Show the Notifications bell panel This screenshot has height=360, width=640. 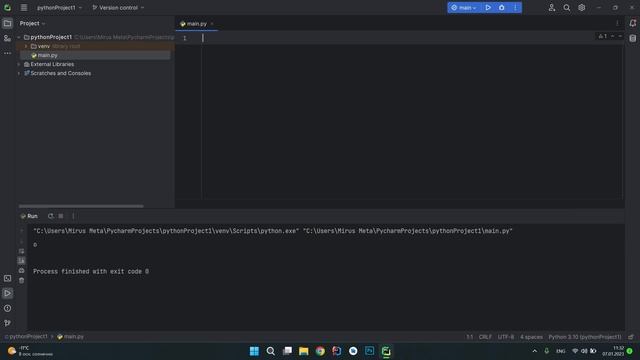633,23
